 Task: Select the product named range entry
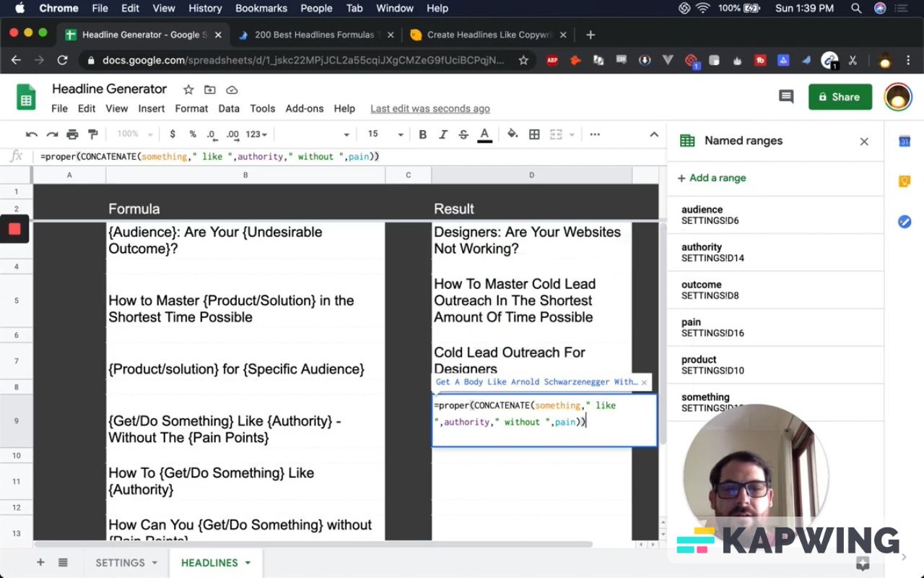pos(775,365)
